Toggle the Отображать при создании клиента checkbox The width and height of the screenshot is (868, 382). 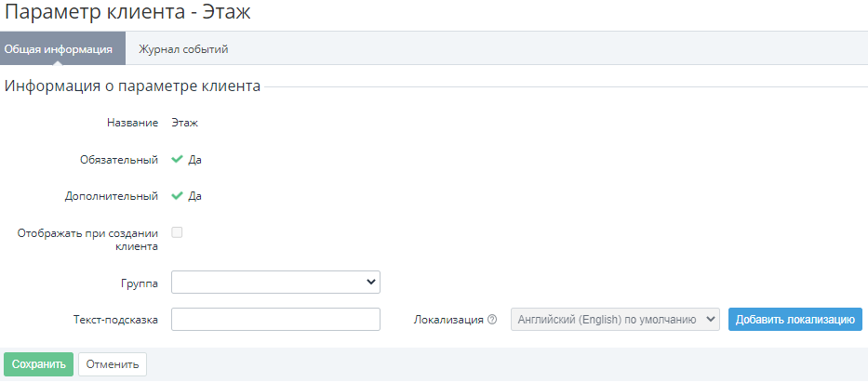177,232
